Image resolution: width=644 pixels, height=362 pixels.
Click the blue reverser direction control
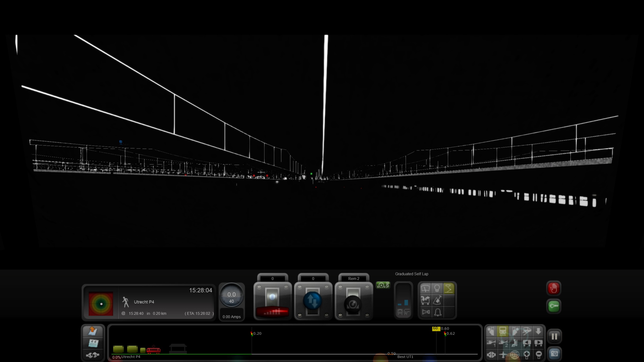click(x=313, y=301)
